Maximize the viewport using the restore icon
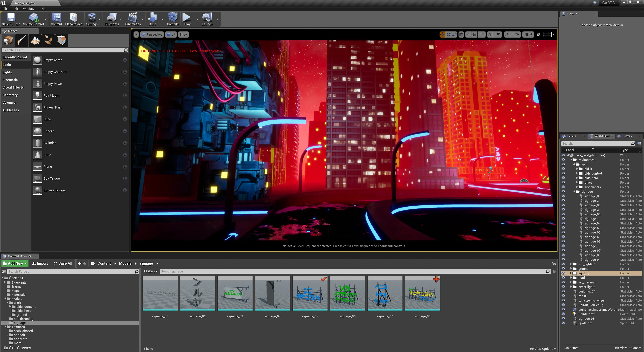 (538, 35)
